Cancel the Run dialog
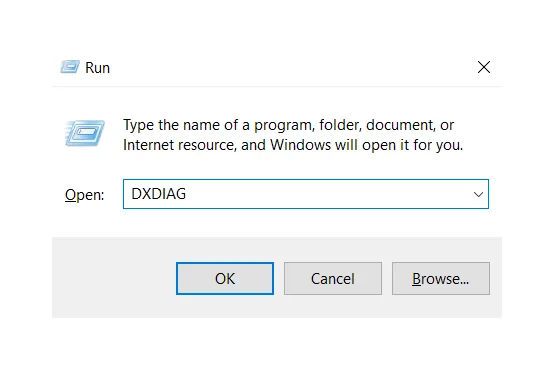 click(x=333, y=278)
